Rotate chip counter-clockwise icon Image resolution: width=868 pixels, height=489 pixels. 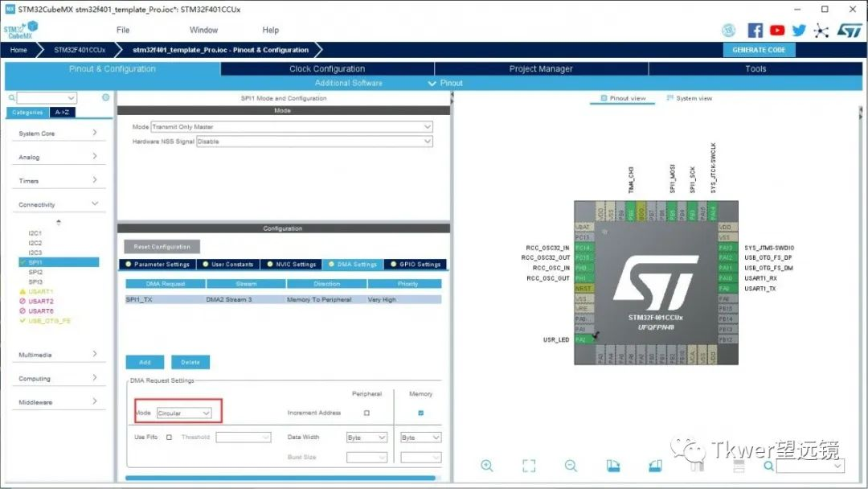pyautogui.click(x=655, y=466)
